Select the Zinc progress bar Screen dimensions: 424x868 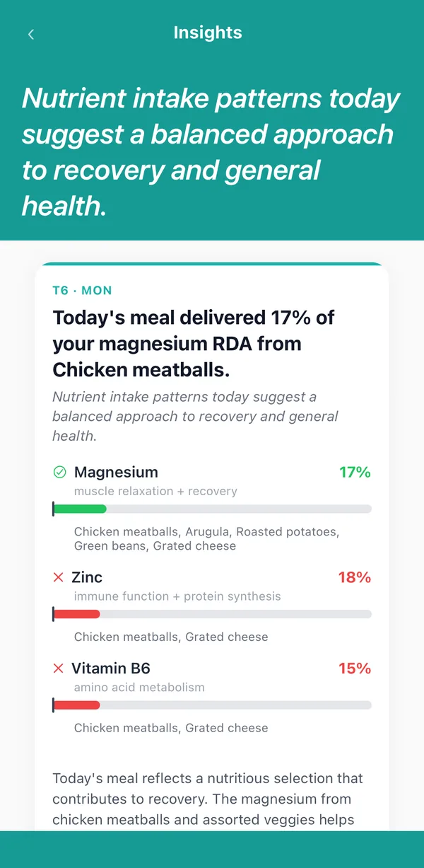[x=212, y=614]
